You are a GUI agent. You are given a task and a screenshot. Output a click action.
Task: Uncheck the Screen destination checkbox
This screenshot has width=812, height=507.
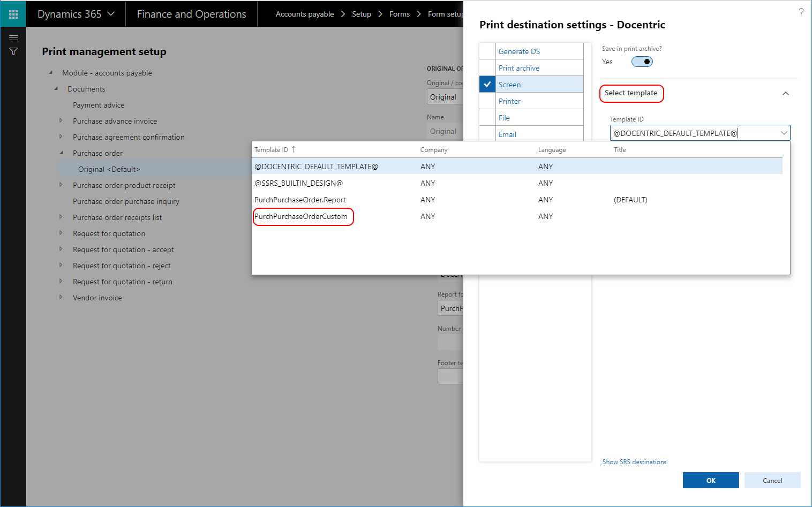pyautogui.click(x=487, y=85)
